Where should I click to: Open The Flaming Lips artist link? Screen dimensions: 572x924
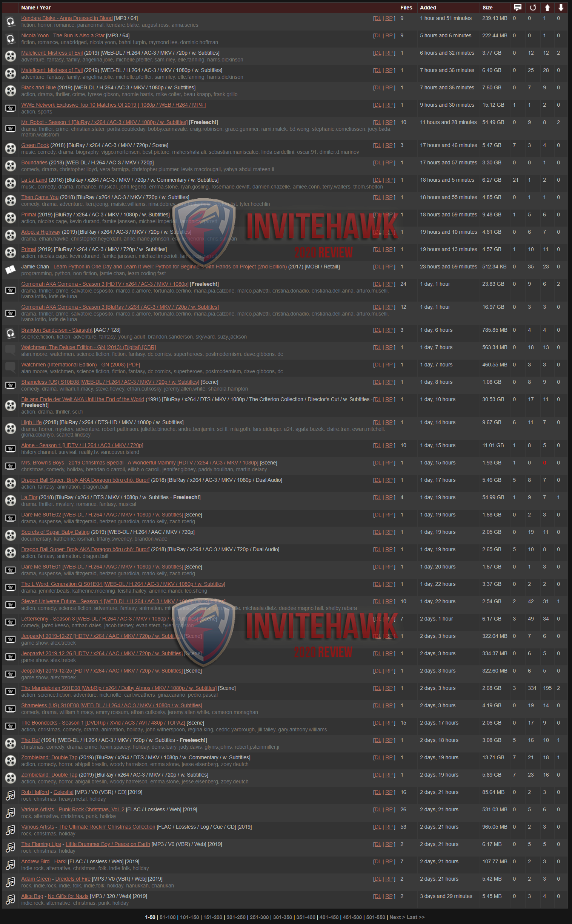click(x=41, y=844)
